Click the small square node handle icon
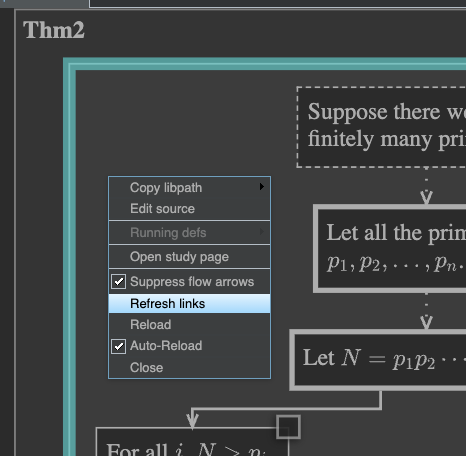 point(288,427)
